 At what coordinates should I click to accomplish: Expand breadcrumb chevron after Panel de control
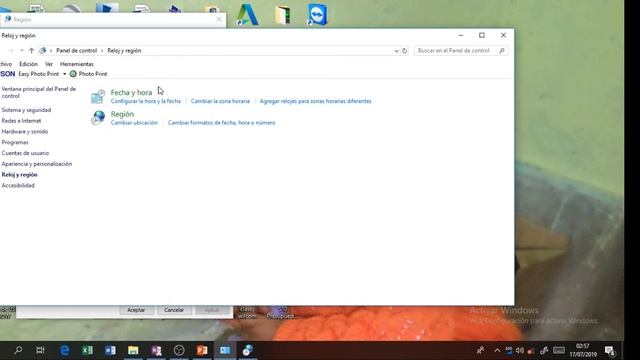[x=102, y=51]
